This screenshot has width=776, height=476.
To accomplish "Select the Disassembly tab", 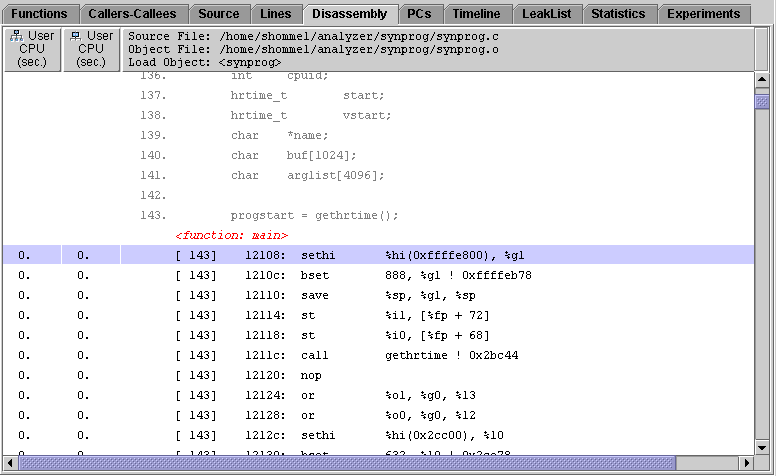I will pos(350,14).
